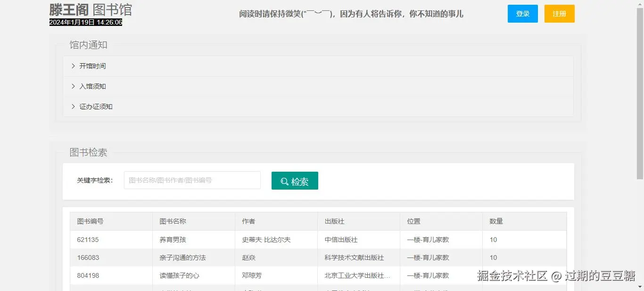Click location cell in 养育男孩 row
The image size is (644, 291).
(441, 240)
